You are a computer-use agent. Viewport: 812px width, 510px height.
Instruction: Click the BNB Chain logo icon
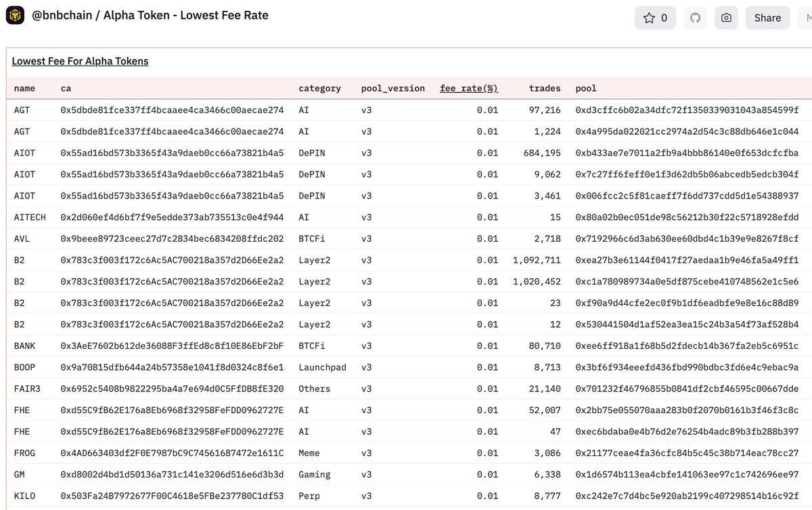coord(16,16)
